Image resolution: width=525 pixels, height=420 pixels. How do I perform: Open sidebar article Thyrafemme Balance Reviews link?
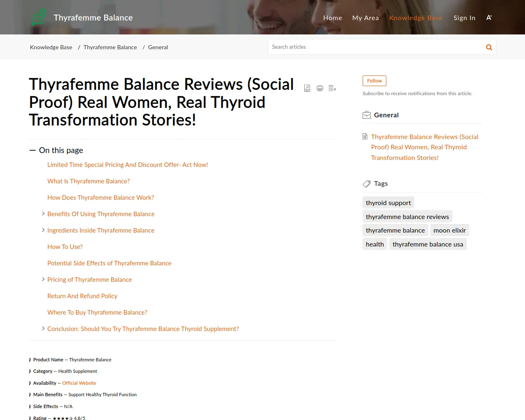[425, 147]
